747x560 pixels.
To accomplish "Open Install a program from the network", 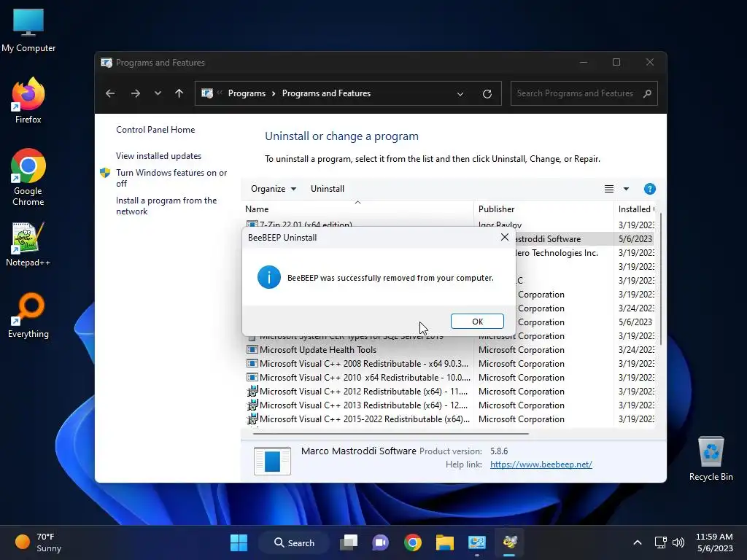I will 166,206.
